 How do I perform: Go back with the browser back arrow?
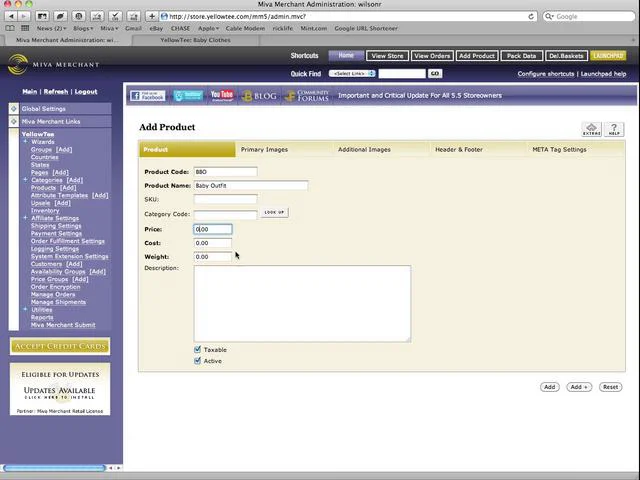pyautogui.click(x=11, y=16)
